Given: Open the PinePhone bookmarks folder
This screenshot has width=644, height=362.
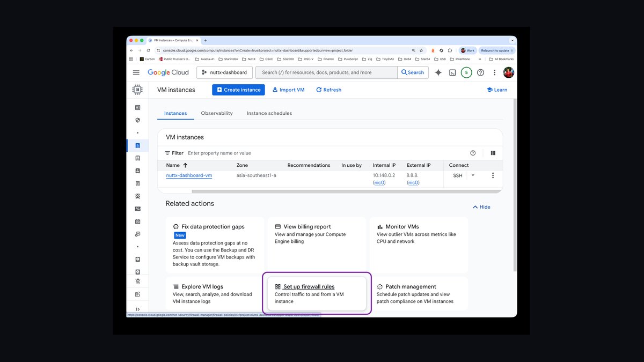Looking at the screenshot, I should pyautogui.click(x=459, y=59).
